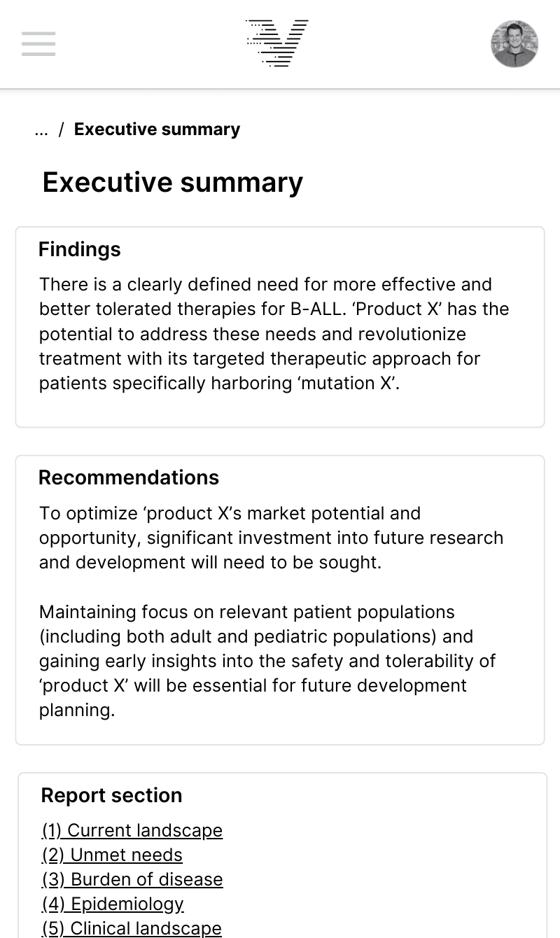Click the paragraph about optimizing market potential
The width and height of the screenshot is (560, 938).
click(271, 538)
